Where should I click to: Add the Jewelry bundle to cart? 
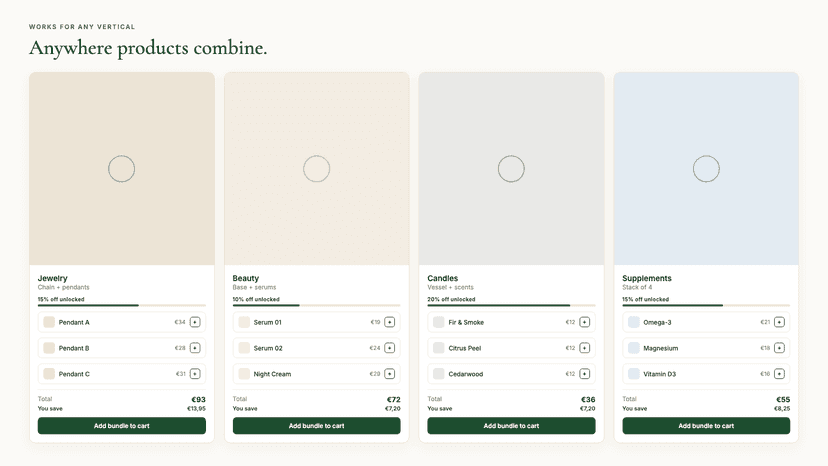(x=121, y=426)
